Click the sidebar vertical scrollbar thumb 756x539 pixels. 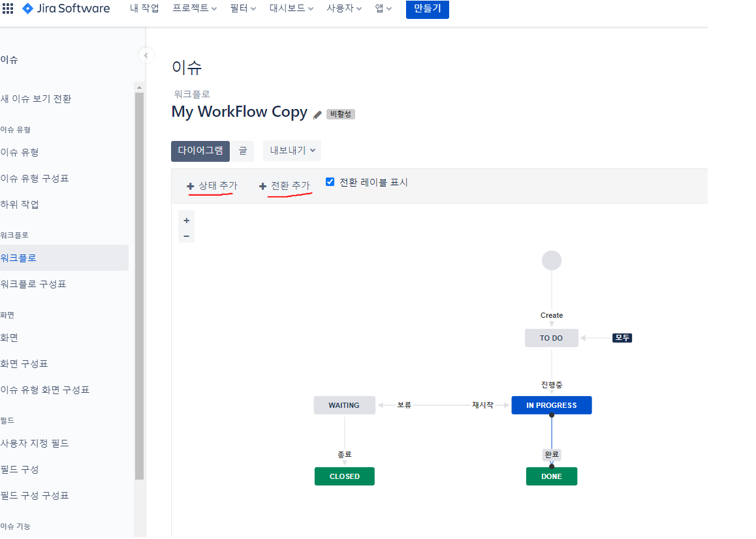139,286
